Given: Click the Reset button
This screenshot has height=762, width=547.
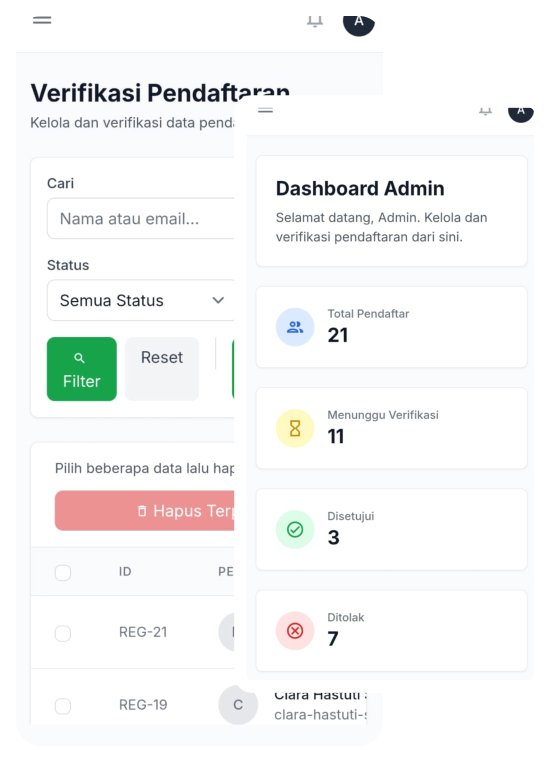Looking at the screenshot, I should (x=162, y=369).
